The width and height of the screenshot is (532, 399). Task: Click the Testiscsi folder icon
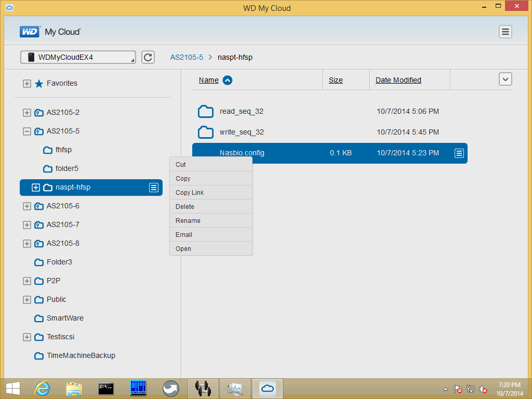pyautogui.click(x=39, y=337)
